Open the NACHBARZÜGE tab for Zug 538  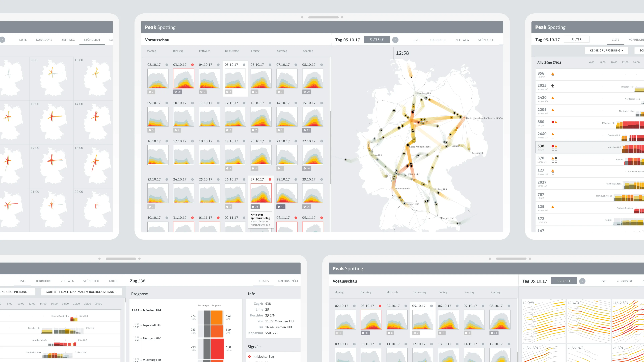(x=288, y=281)
